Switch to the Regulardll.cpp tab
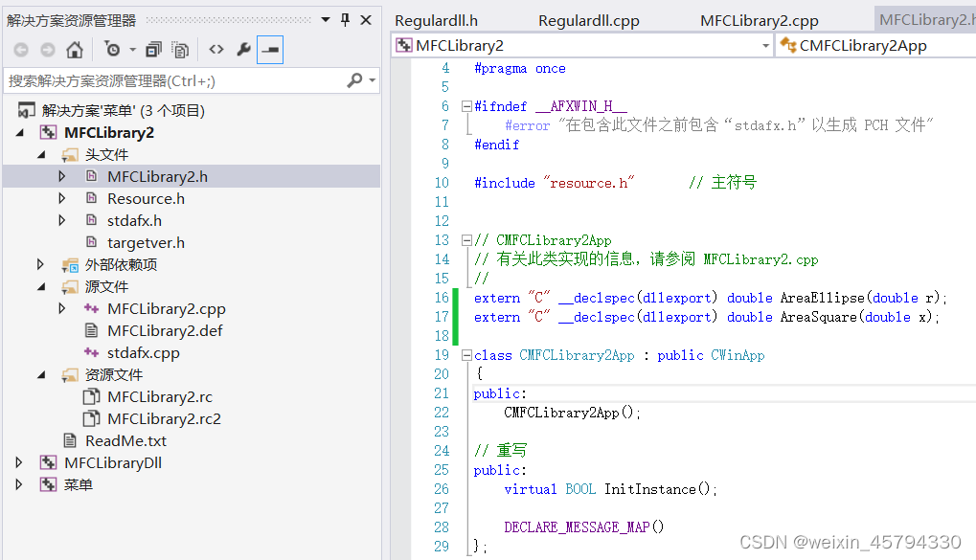Viewport: 976px width, 560px height. [589, 20]
